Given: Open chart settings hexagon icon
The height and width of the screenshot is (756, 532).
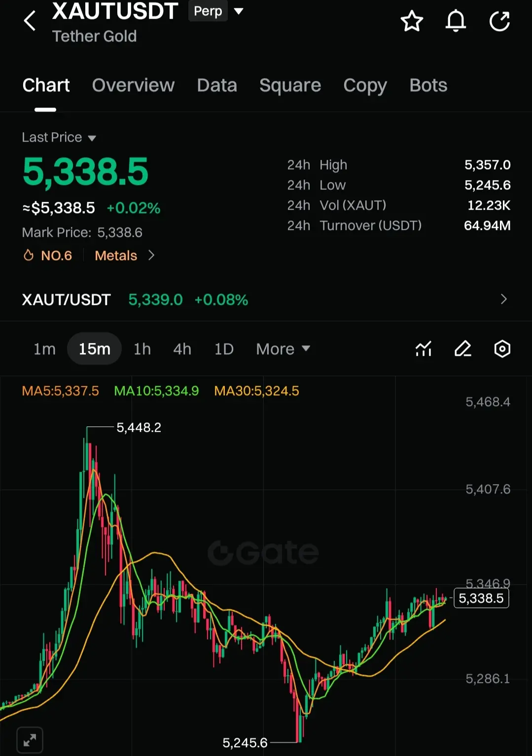Looking at the screenshot, I should [x=502, y=349].
